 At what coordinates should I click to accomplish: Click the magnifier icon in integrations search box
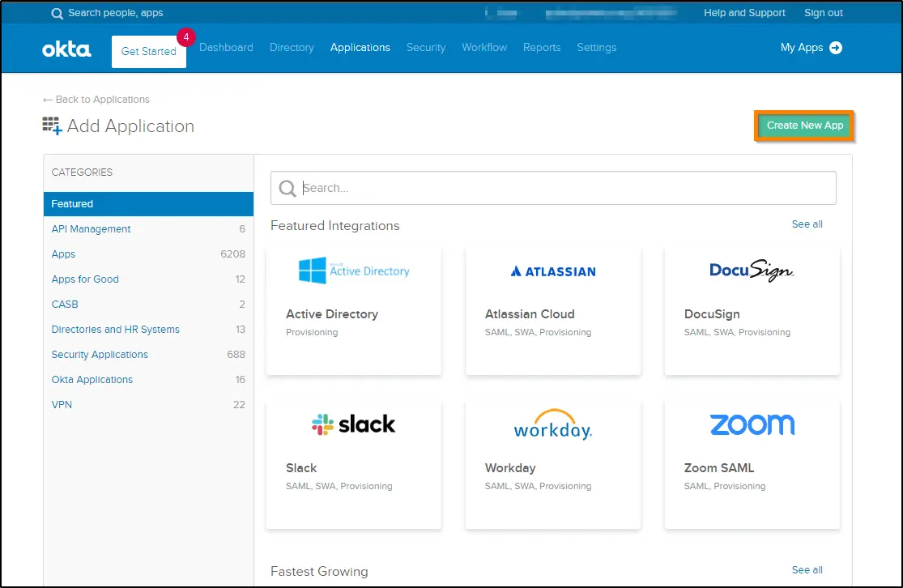click(x=287, y=188)
